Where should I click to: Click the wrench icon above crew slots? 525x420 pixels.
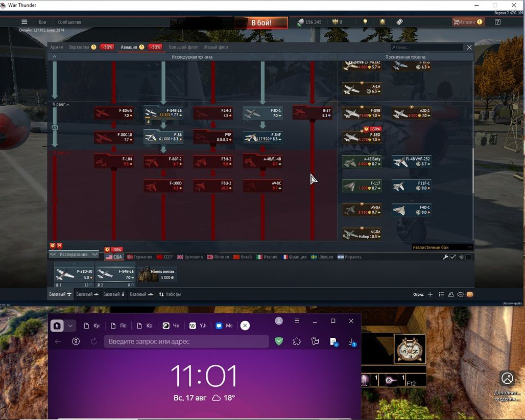point(445,257)
